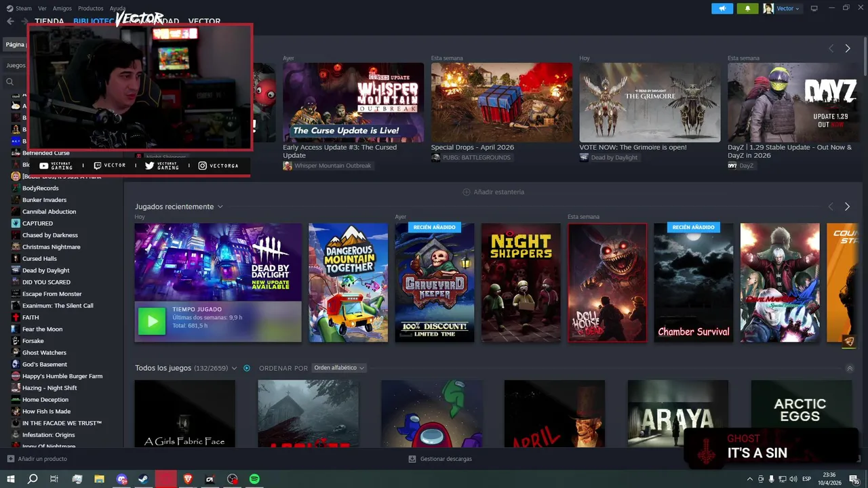Select Devil May Cry 4 cover
This screenshot has height=488, width=868.
[x=780, y=283]
